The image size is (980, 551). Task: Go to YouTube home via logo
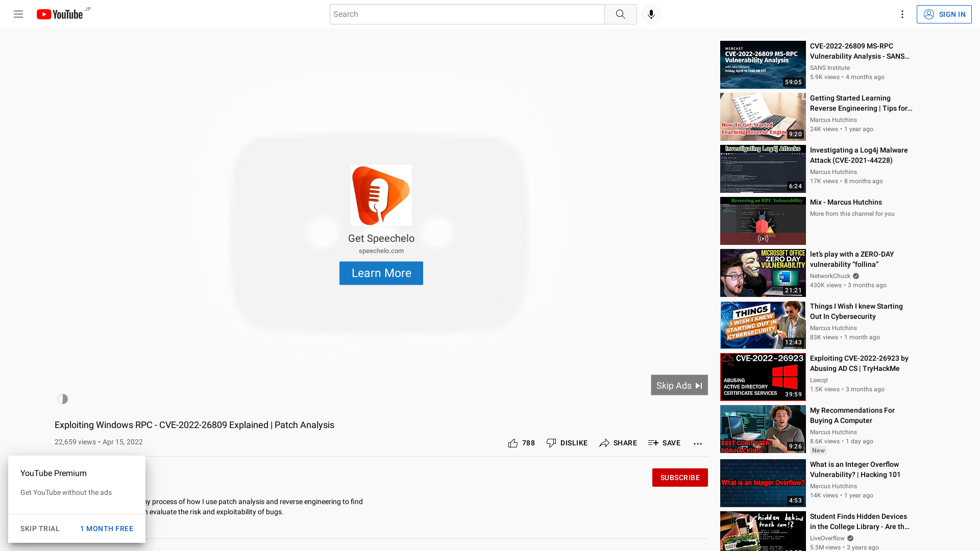click(60, 14)
